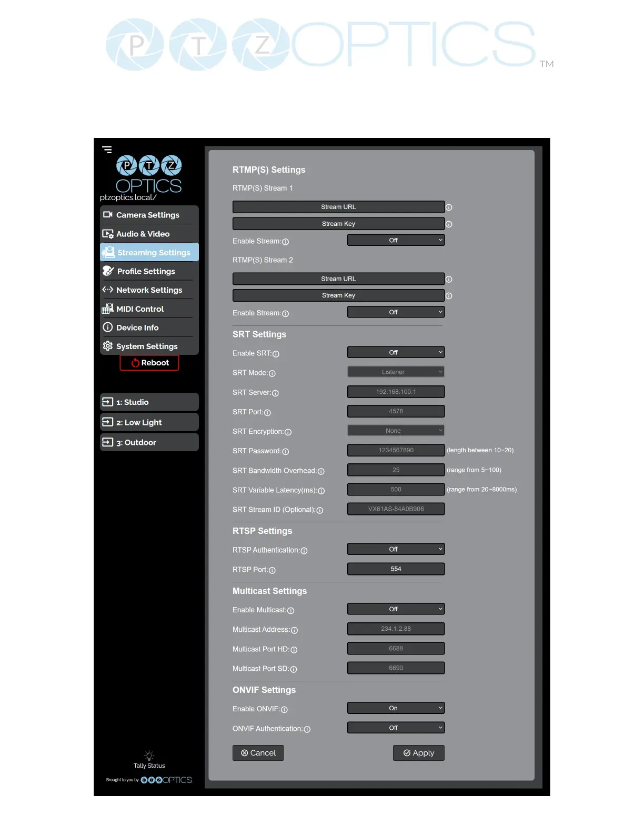Open RTMP Stream 2 Enable Stream dropdown
Image resolution: width=644 pixels, height=834 pixels.
(396, 312)
